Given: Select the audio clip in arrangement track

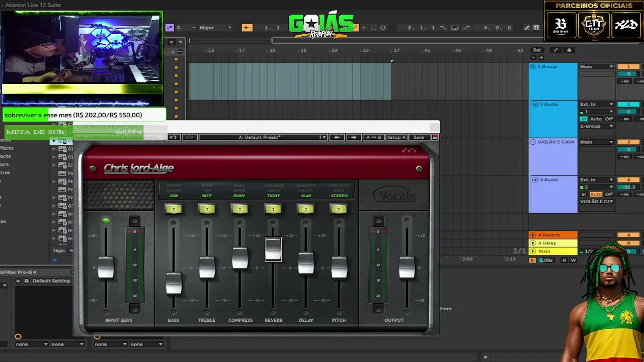Looking at the screenshot, I should [290, 81].
